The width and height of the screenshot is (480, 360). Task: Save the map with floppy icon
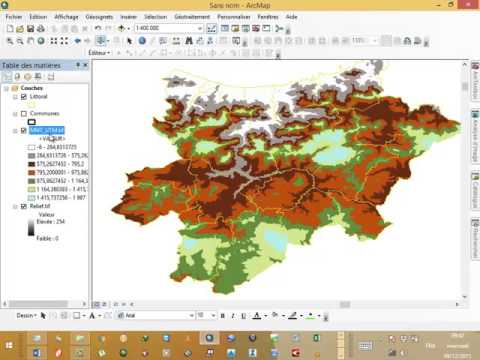tap(30, 29)
